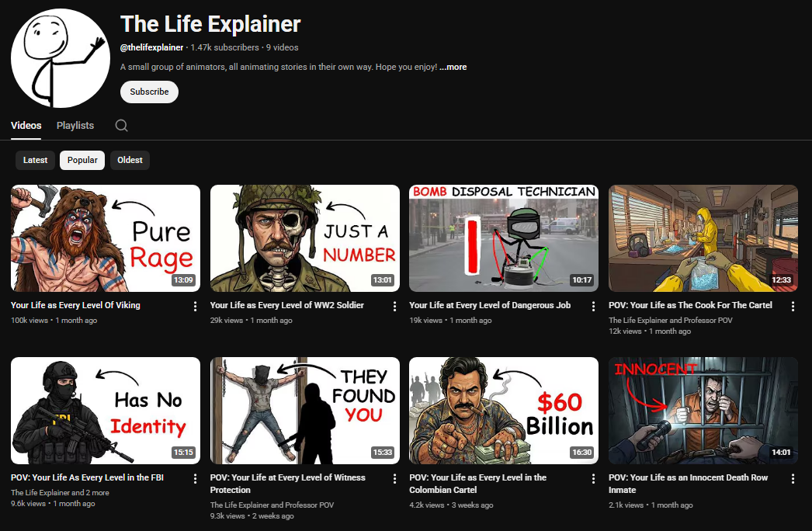The width and height of the screenshot is (812, 531).
Task: Click the channel profile picture
Action: point(60,58)
